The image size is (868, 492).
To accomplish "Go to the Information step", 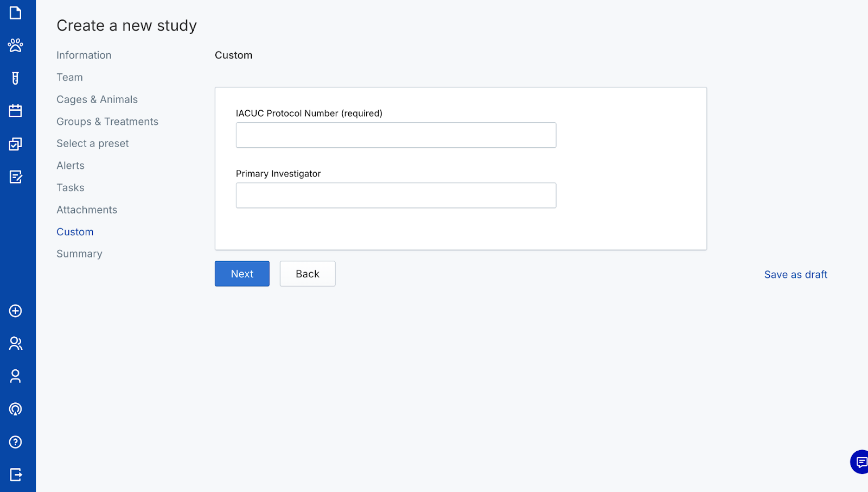I will click(84, 55).
